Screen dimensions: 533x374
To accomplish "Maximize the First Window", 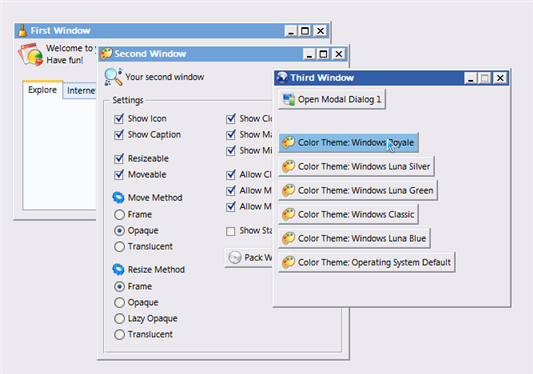I will tap(305, 31).
